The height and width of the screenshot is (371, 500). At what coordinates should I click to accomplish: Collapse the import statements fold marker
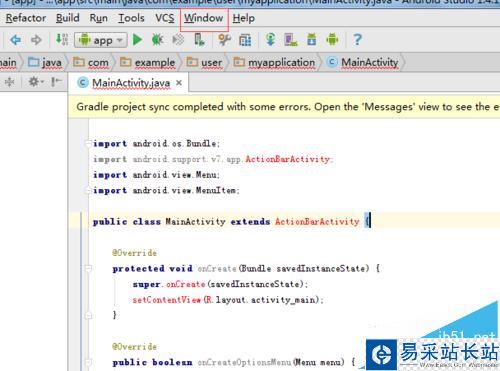tap(88, 144)
